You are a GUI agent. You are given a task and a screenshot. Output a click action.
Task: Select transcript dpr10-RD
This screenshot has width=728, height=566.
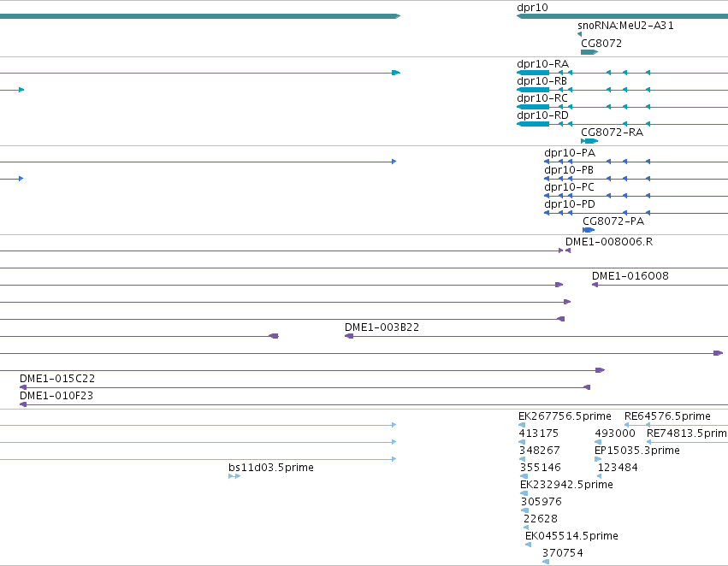[622, 124]
